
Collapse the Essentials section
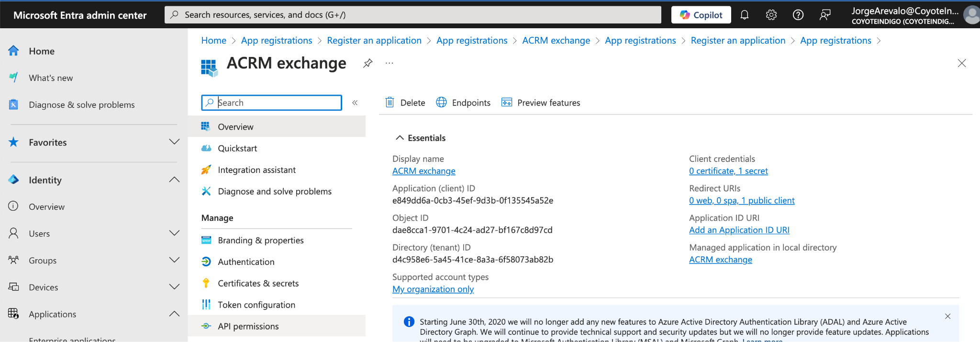(x=400, y=138)
